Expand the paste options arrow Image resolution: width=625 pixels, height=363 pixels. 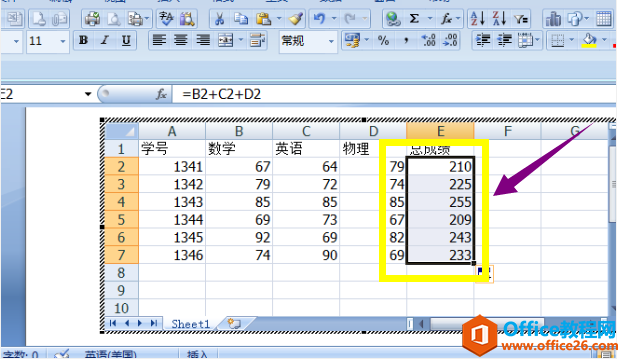[x=279, y=19]
